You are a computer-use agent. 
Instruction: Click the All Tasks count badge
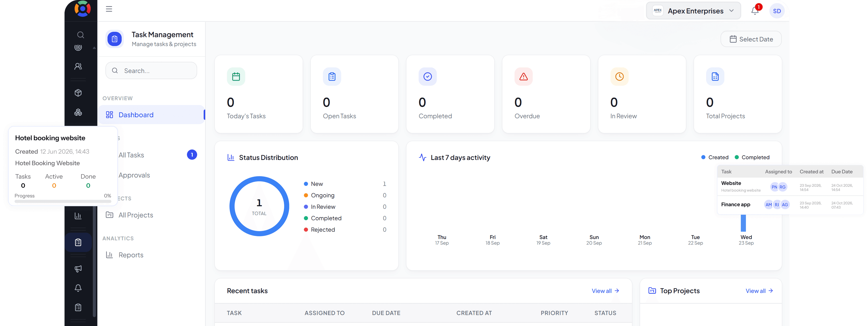coord(192,155)
